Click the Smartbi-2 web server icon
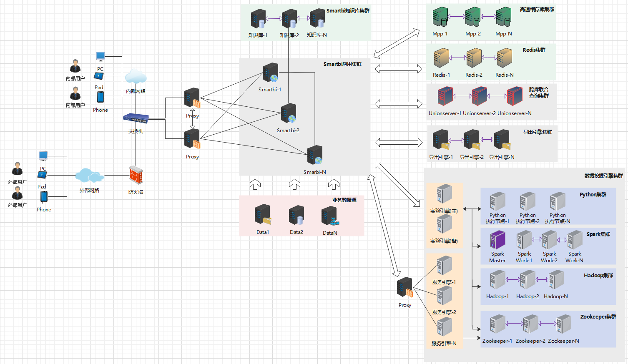This screenshot has width=628, height=364. pos(289,113)
